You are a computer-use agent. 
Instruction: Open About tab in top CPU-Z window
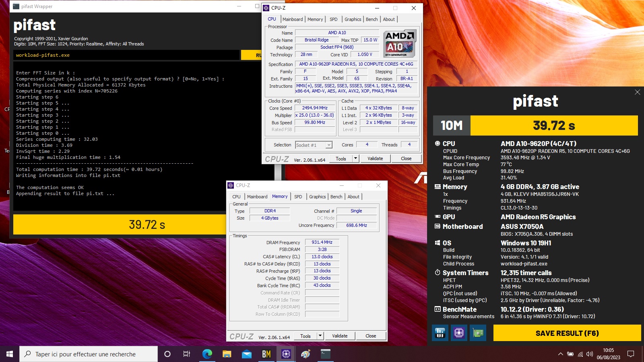pyautogui.click(x=389, y=19)
